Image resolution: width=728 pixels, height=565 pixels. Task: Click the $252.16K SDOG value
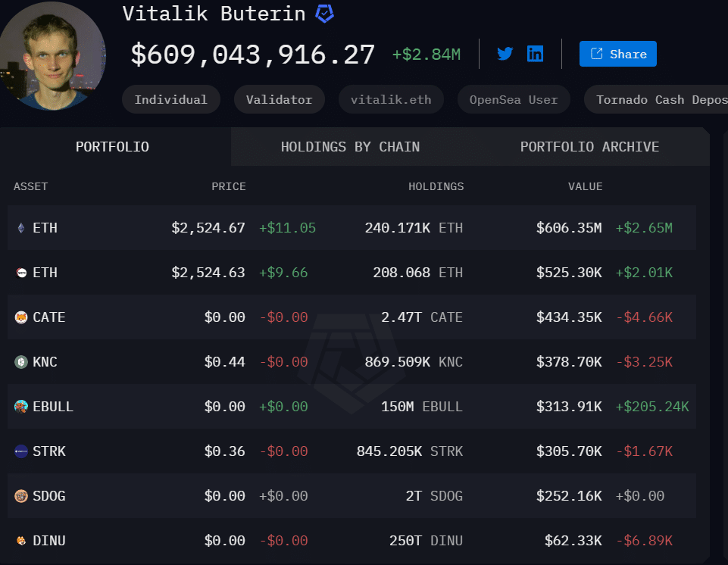569,496
